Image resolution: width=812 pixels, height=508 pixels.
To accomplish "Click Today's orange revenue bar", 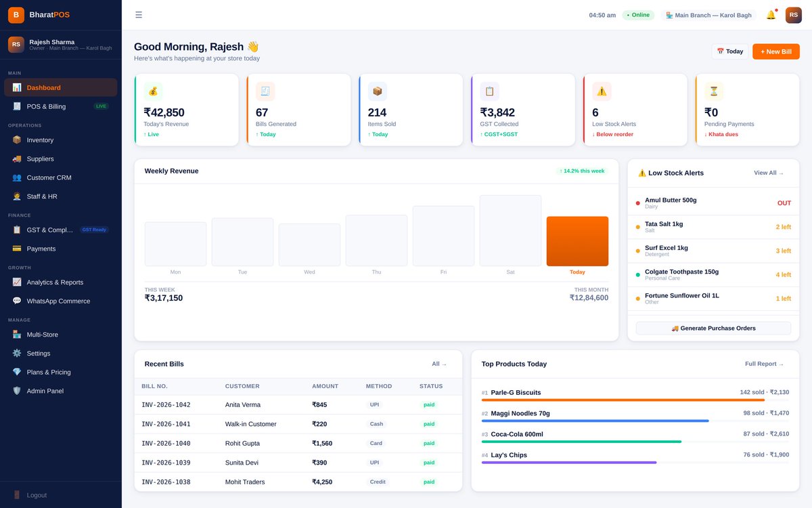I will point(577,241).
